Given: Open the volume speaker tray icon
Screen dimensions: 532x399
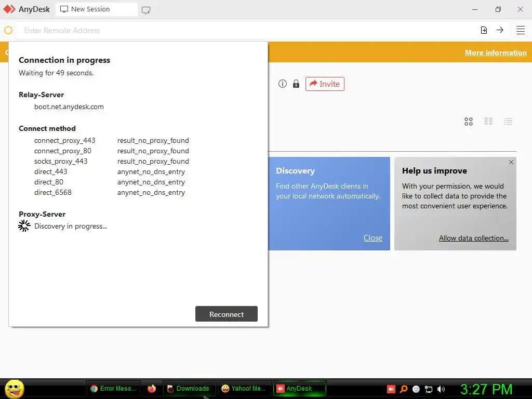Looking at the screenshot, I should click(441, 389).
